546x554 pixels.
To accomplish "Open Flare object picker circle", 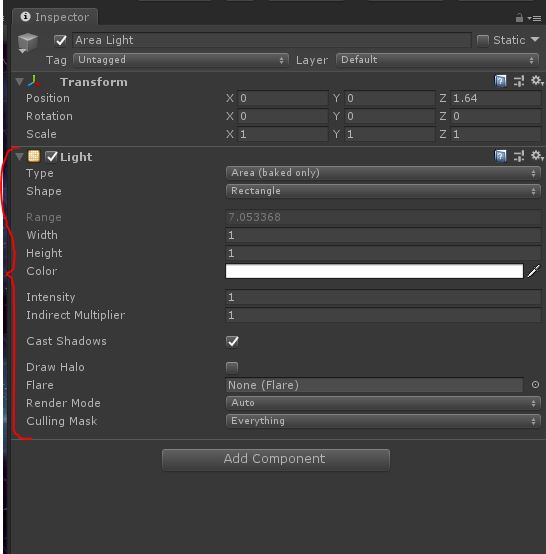I will [x=535, y=385].
